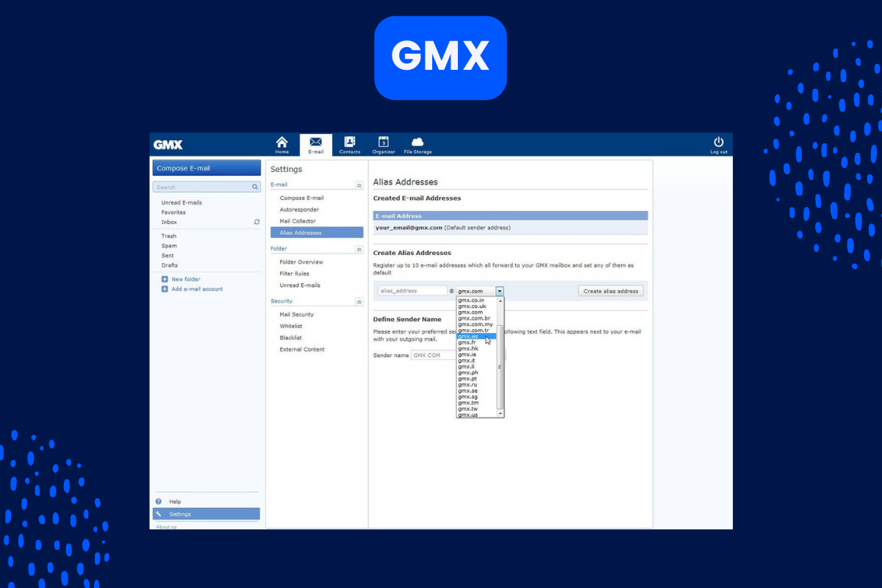This screenshot has height=588, width=882.
Task: Open the Contacts section
Action: [x=350, y=145]
